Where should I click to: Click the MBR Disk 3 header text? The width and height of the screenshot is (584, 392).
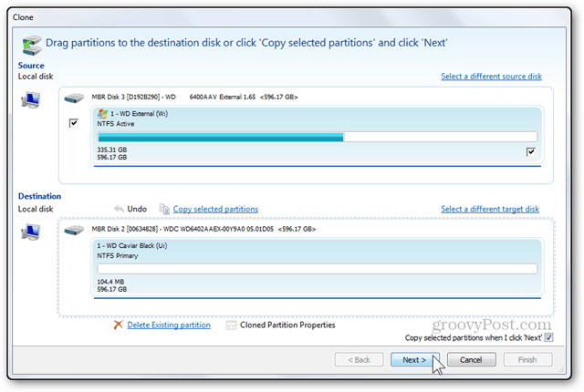(x=194, y=97)
